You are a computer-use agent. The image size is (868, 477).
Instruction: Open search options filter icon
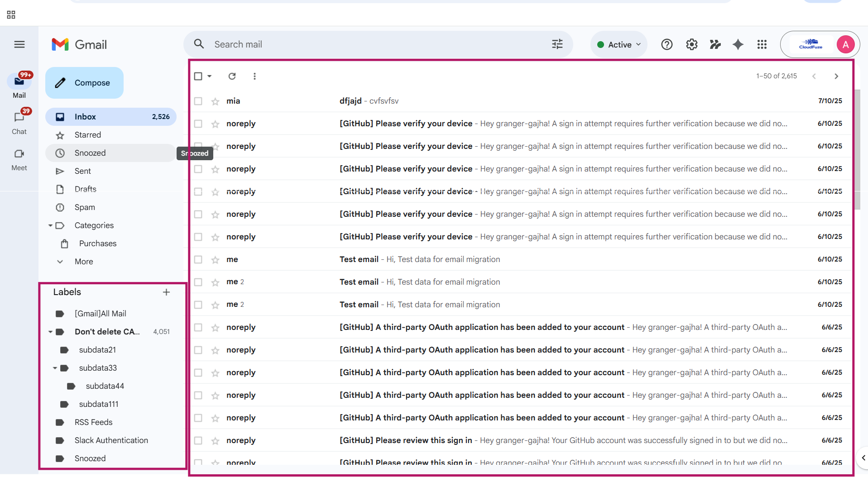pyautogui.click(x=557, y=44)
